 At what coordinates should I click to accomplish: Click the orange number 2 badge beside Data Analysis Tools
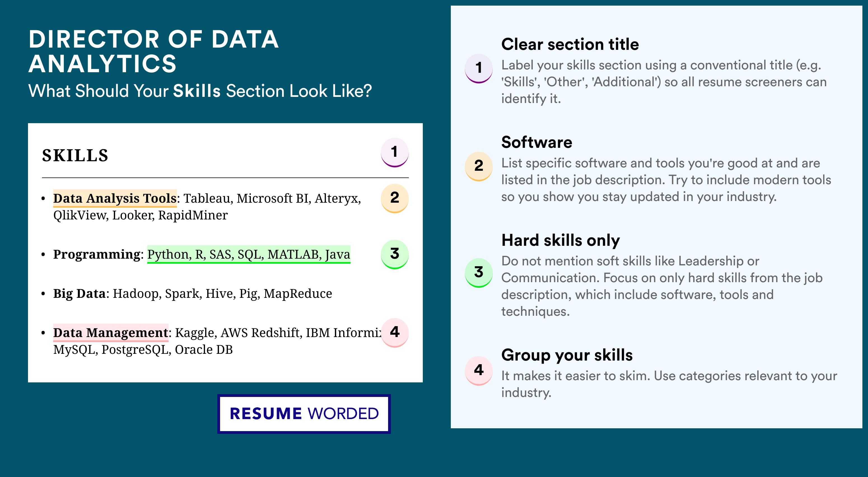tap(395, 198)
